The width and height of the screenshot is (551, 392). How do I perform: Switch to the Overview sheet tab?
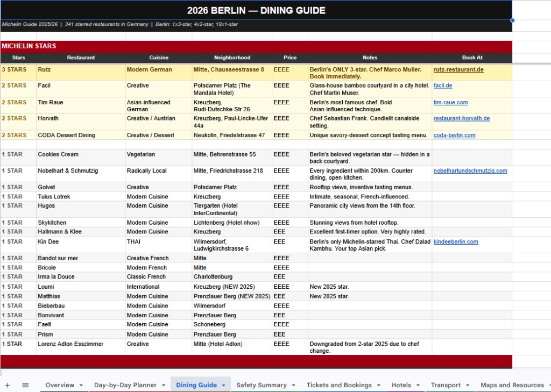click(x=60, y=385)
